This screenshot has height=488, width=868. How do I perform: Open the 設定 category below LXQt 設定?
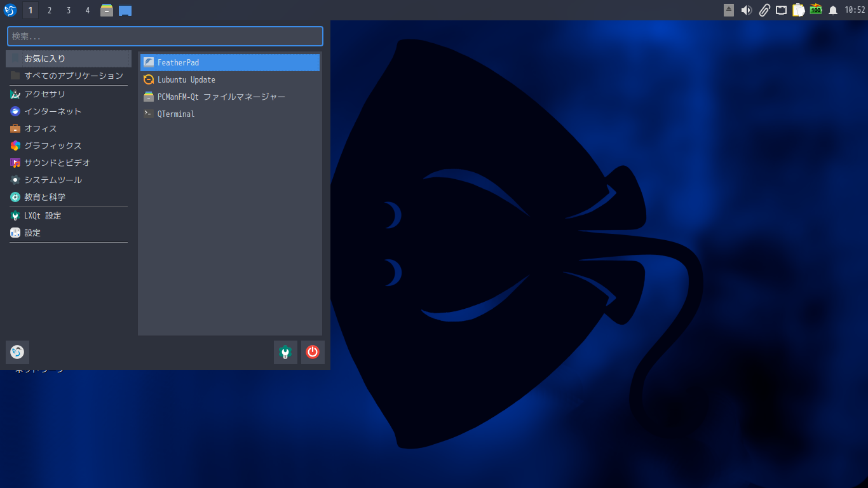coord(69,233)
